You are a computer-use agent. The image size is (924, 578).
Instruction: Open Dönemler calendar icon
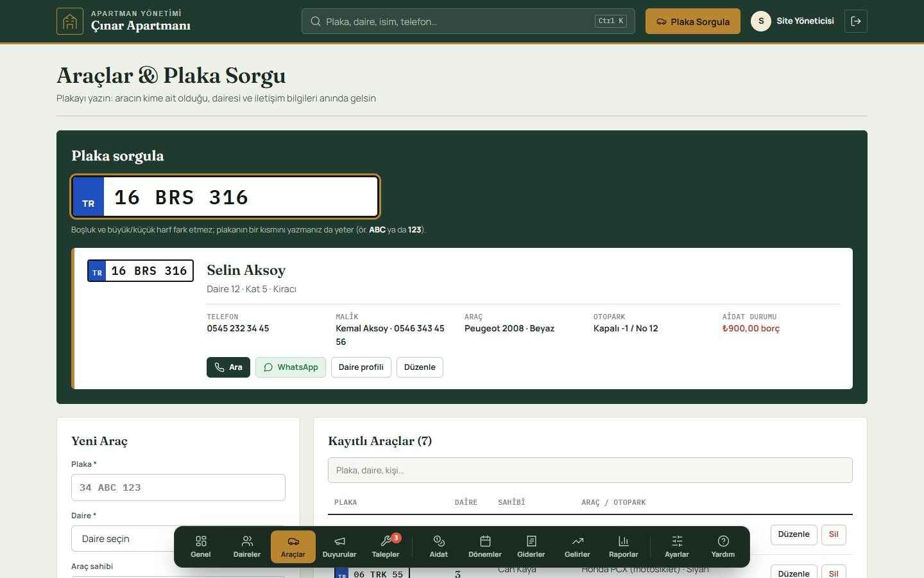coord(485,547)
